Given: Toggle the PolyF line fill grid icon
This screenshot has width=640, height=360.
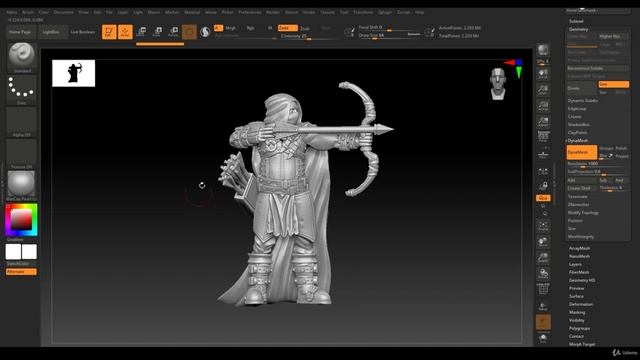Looking at the screenshot, I should (x=543, y=289).
